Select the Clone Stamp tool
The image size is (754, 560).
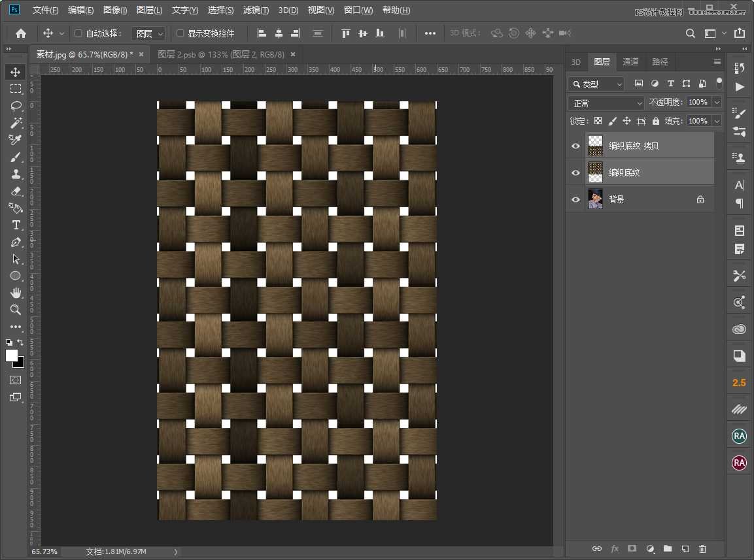16,174
